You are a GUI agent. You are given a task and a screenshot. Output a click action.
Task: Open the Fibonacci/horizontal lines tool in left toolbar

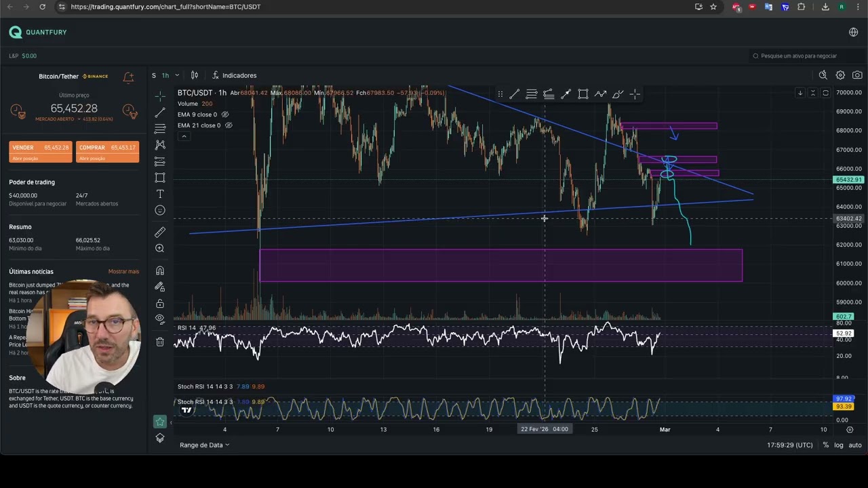pyautogui.click(x=160, y=129)
